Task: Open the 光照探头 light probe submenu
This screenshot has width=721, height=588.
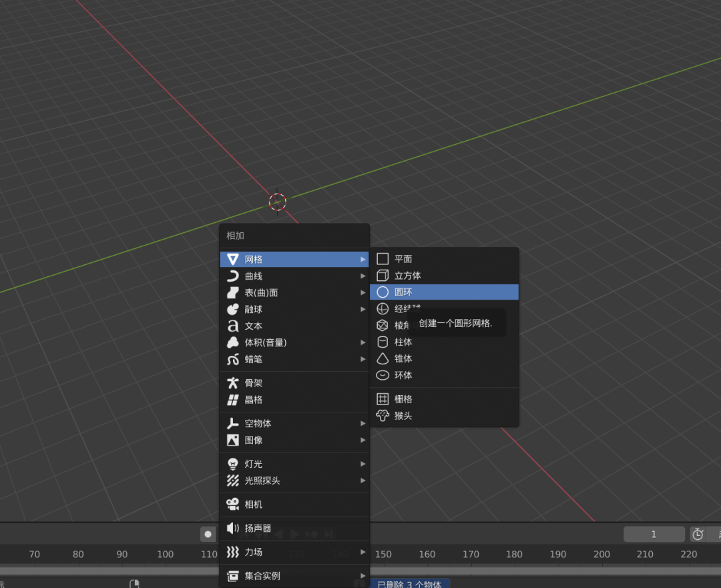Action: pos(294,481)
